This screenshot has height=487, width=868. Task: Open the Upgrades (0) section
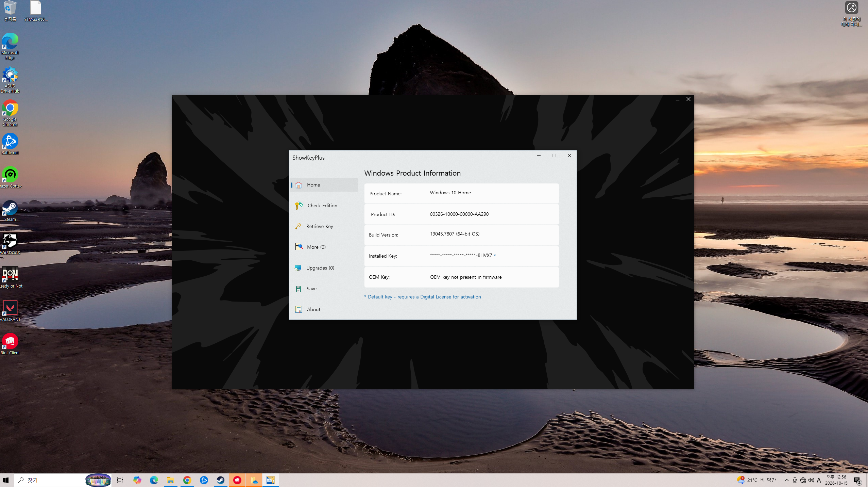[x=324, y=268]
